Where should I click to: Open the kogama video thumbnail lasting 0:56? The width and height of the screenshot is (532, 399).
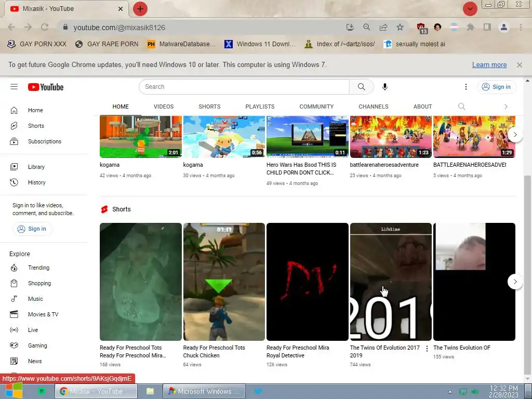pos(224,137)
